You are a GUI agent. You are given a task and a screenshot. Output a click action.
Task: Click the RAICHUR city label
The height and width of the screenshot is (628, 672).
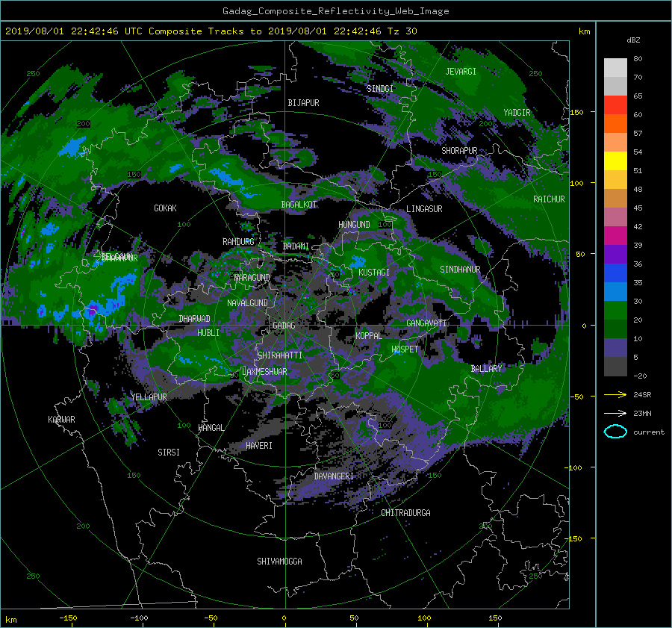point(549,199)
